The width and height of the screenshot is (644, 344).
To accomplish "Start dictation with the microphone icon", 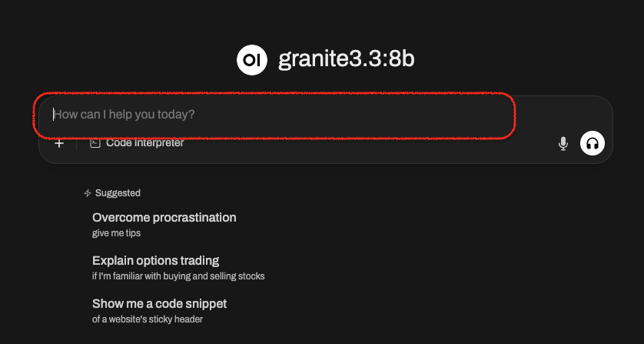I will (563, 144).
